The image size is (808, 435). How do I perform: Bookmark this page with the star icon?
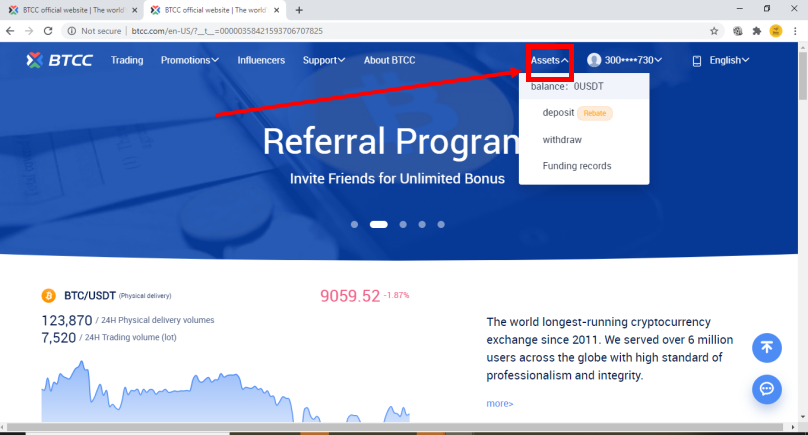coord(714,31)
